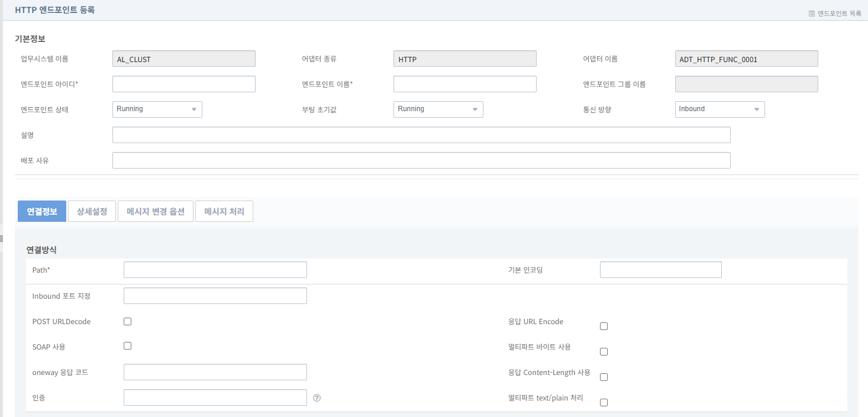Enable 멀티파트 바이트 사용 checkbox
The image size is (868, 417).
(604, 352)
